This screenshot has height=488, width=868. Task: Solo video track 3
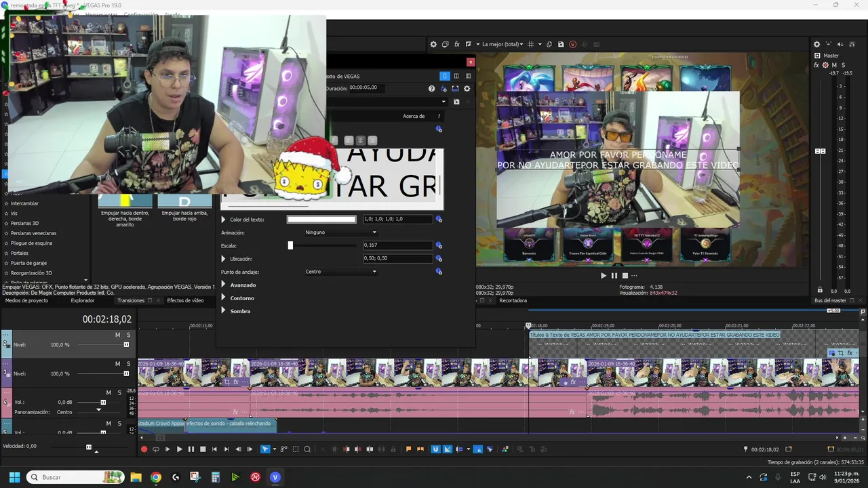pyautogui.click(x=128, y=364)
